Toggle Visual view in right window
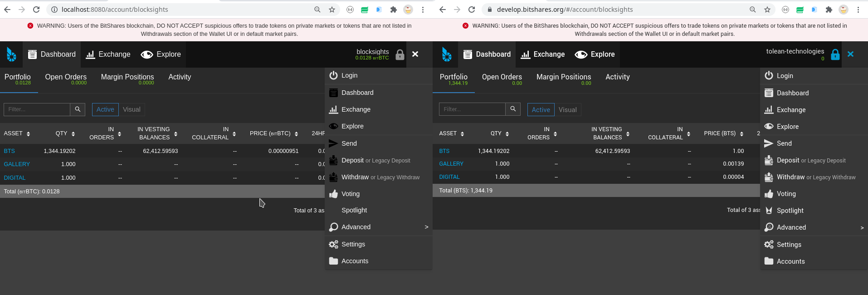 pos(568,110)
